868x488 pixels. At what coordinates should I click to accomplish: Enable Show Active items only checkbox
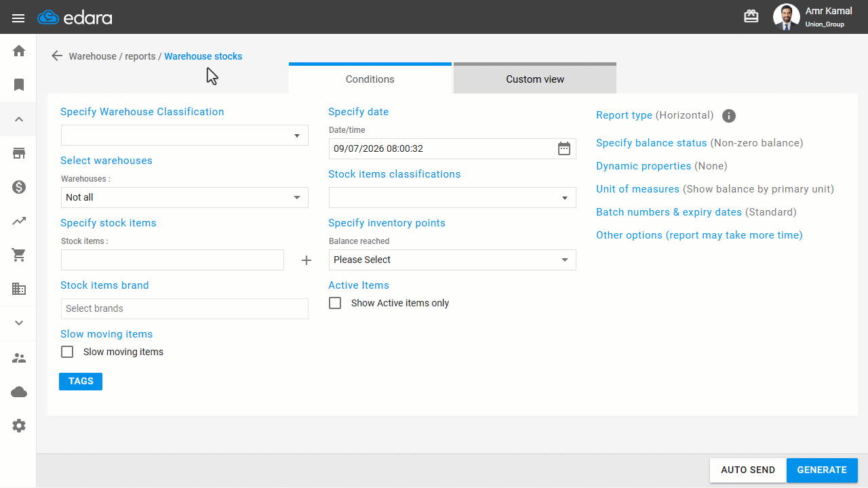pyautogui.click(x=335, y=303)
